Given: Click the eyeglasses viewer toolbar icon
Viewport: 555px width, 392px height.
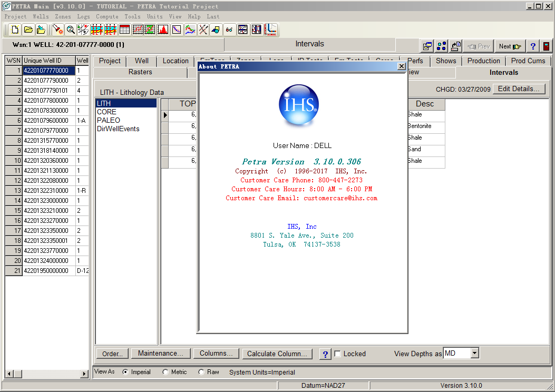Looking at the screenshot, I should pos(229,30).
